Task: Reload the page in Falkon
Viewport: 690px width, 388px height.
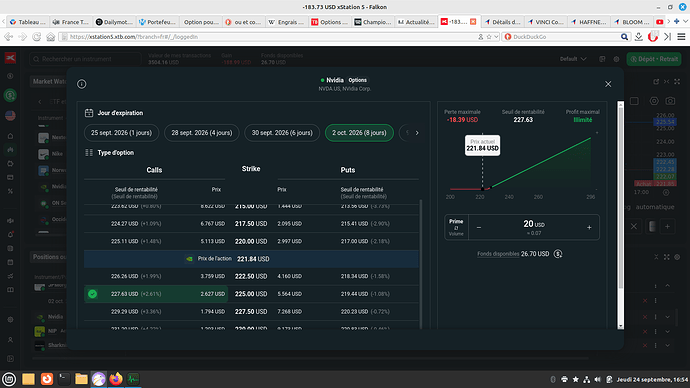Action: click(x=37, y=37)
